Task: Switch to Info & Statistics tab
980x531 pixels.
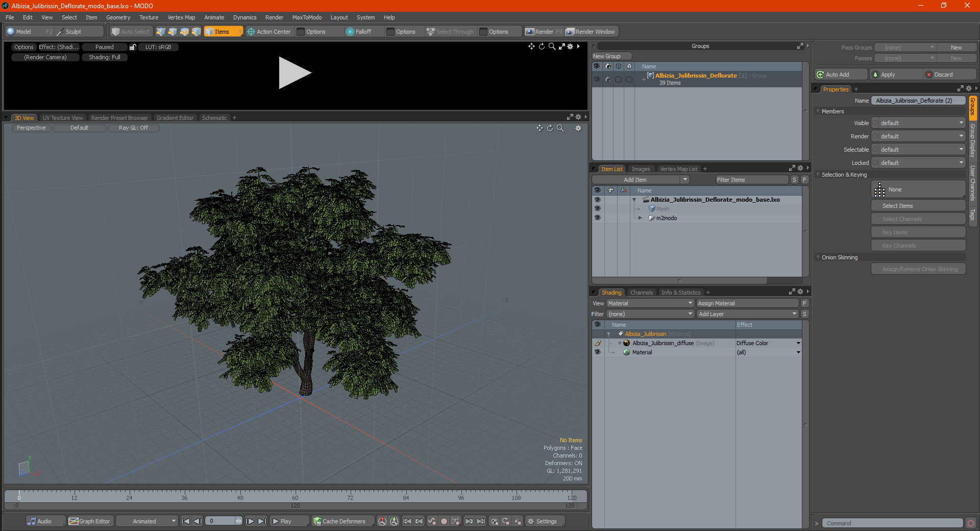Action: (x=680, y=293)
